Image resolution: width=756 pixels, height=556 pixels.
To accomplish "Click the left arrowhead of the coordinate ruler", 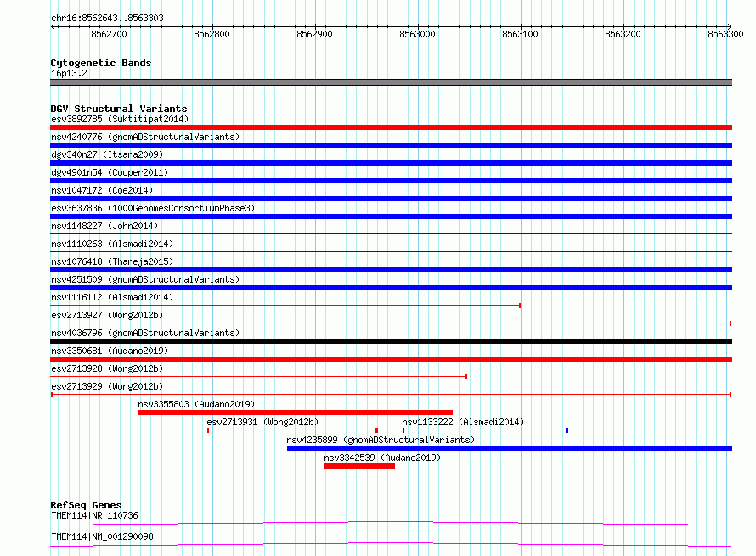I will 53,27.
